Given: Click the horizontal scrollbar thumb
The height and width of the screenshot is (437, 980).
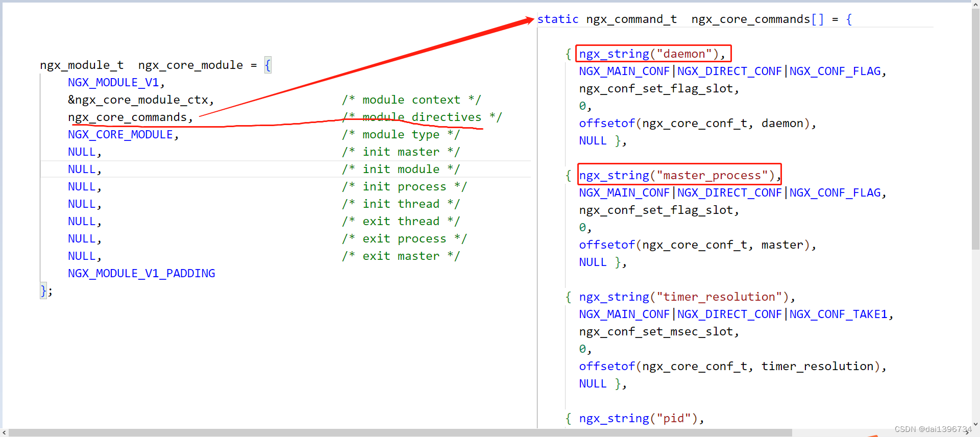Looking at the screenshot, I should [x=400, y=433].
